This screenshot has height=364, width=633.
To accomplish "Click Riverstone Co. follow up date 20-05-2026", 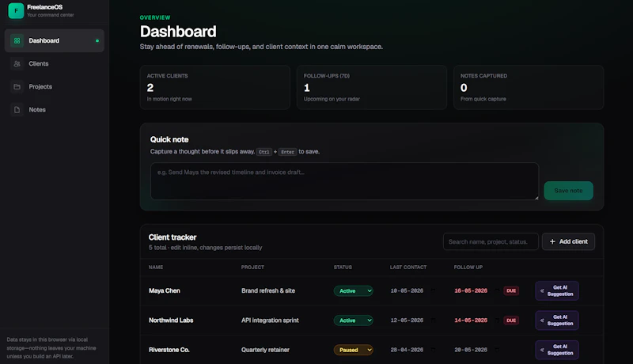I will [x=471, y=350].
